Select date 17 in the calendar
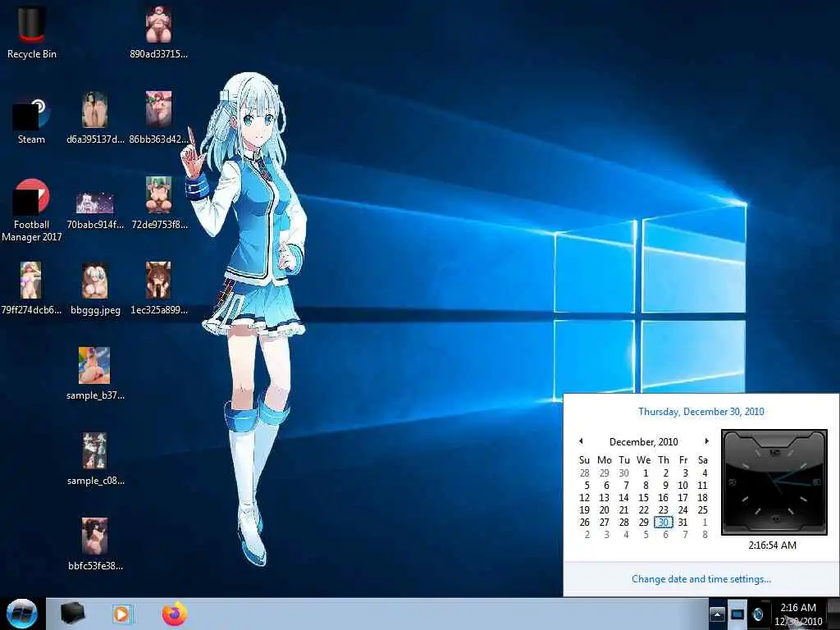This screenshot has height=630, width=840. (682, 498)
